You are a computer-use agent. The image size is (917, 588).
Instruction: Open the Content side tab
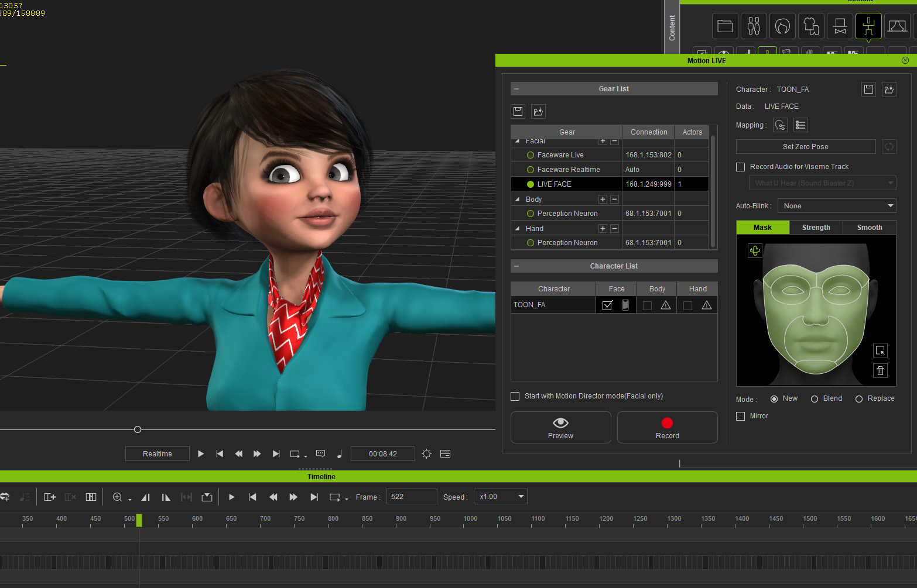[x=672, y=27]
